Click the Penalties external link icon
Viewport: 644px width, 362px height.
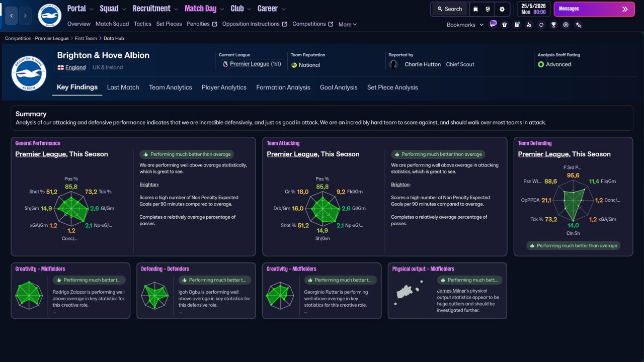click(215, 24)
